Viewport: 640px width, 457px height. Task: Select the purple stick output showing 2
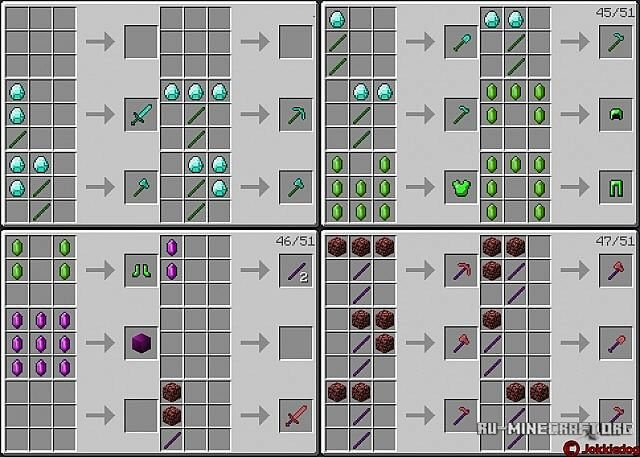pos(296,271)
